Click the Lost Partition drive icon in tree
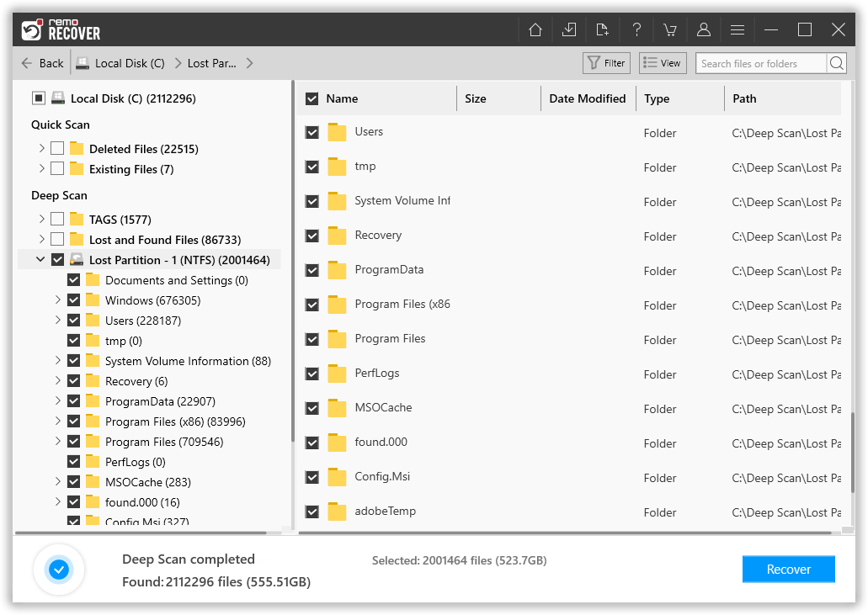 77,259
